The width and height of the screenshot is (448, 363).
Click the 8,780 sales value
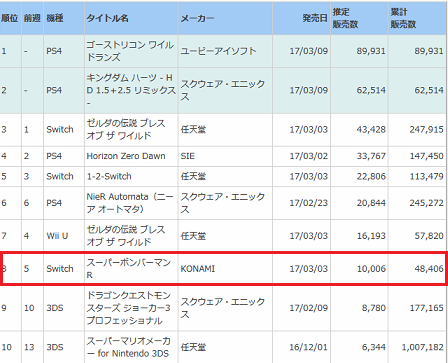374,308
